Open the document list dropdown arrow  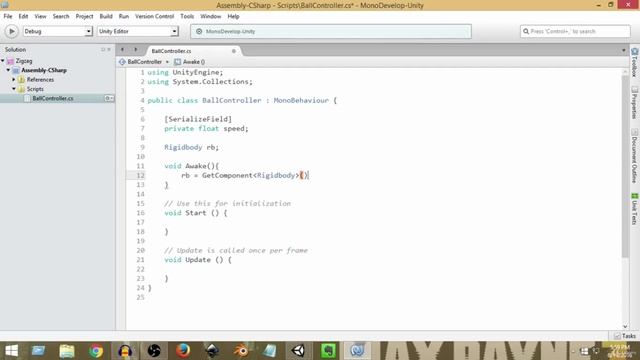623,51
